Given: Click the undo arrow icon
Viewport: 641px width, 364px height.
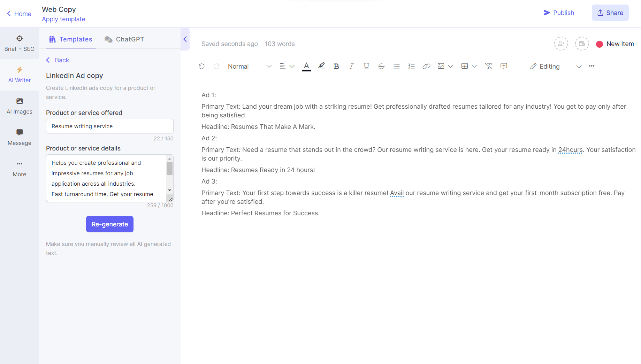Looking at the screenshot, I should pos(201,66).
